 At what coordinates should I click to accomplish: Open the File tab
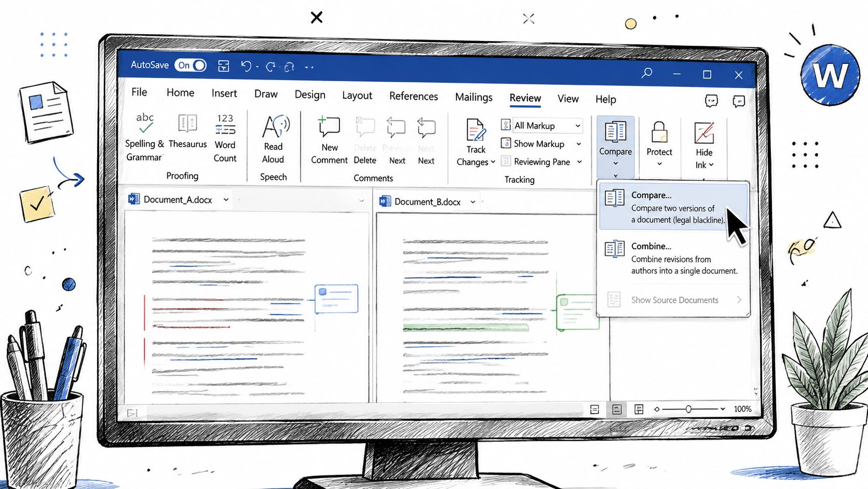click(x=139, y=92)
